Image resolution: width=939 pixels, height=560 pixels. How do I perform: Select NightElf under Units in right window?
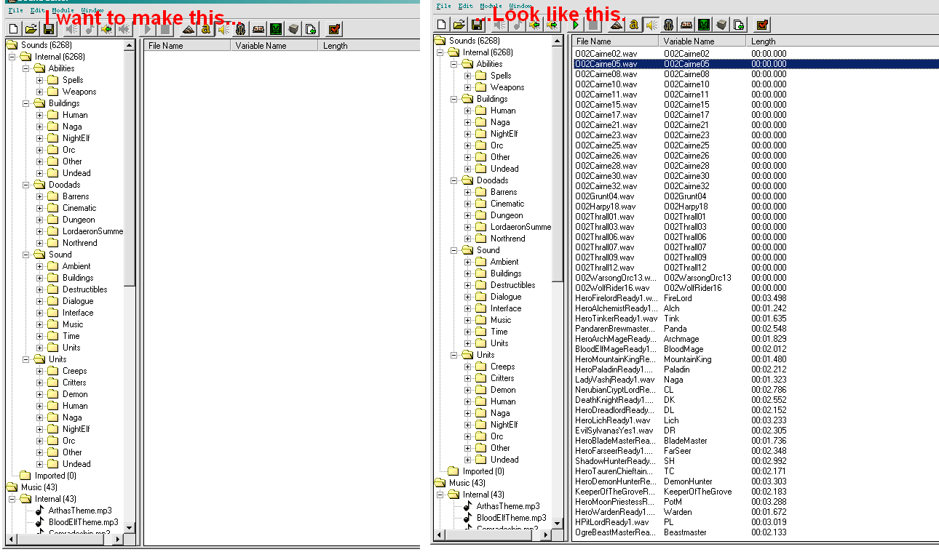[x=504, y=425]
